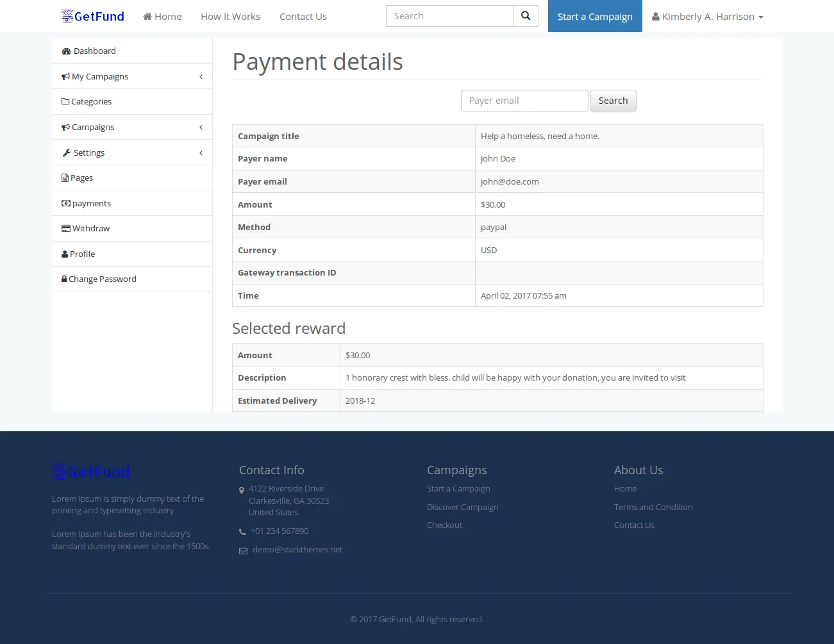
Task: Follow the footer Home link under About Us
Action: click(625, 488)
